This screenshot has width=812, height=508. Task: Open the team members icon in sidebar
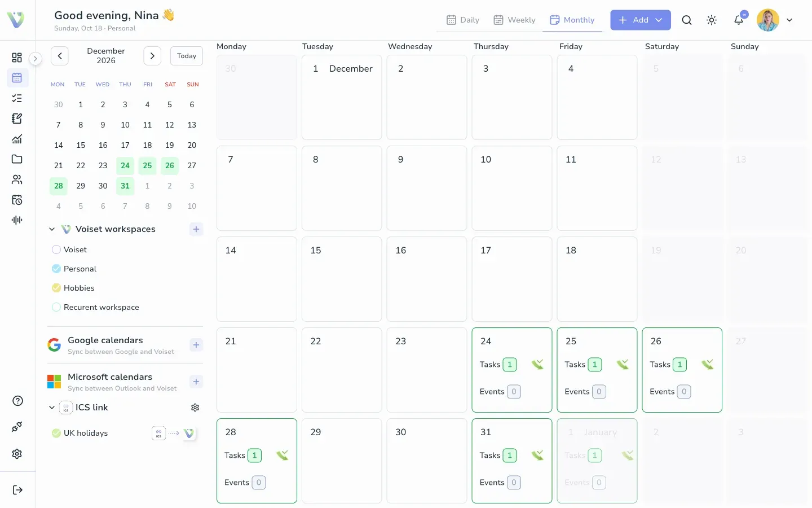[x=17, y=179]
